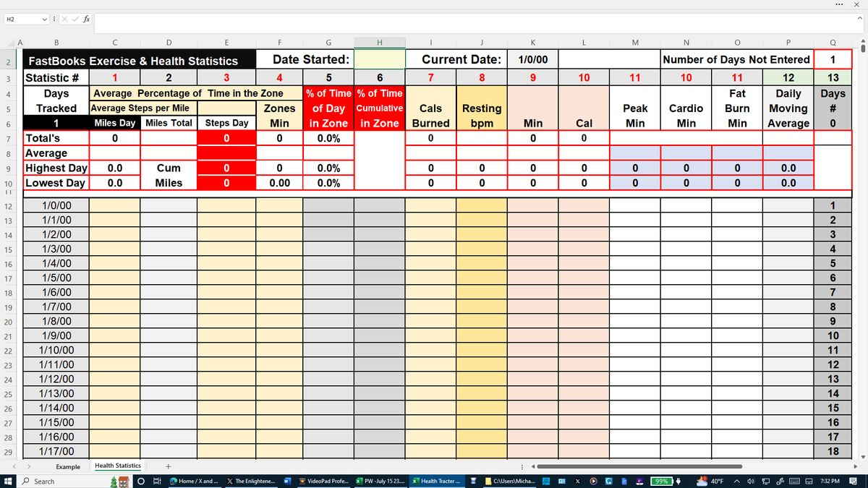868x488 pixels.
Task: Switch to Health Tracter Excel taskbar window
Action: [436, 481]
